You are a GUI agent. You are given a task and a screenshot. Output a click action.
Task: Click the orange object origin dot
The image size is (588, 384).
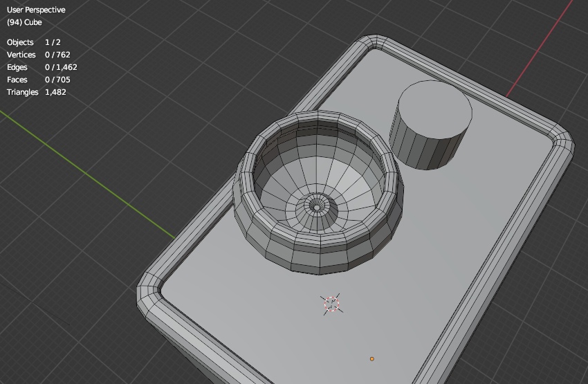click(372, 359)
